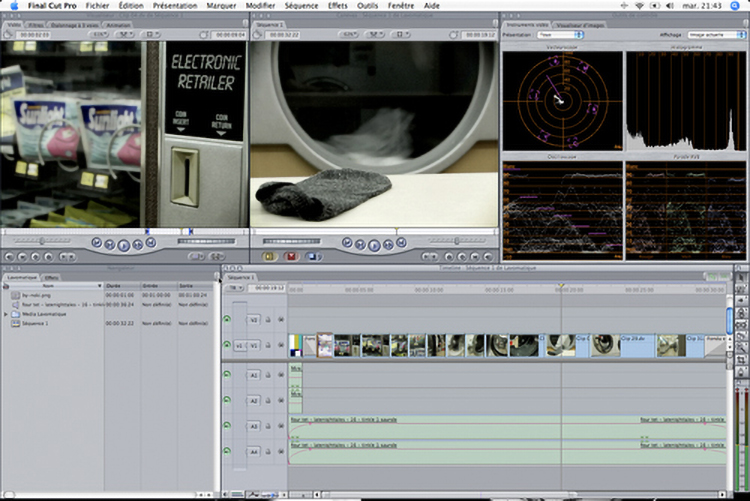Select the V2 destination track button
This screenshot has height=501, width=750.
coord(254,320)
